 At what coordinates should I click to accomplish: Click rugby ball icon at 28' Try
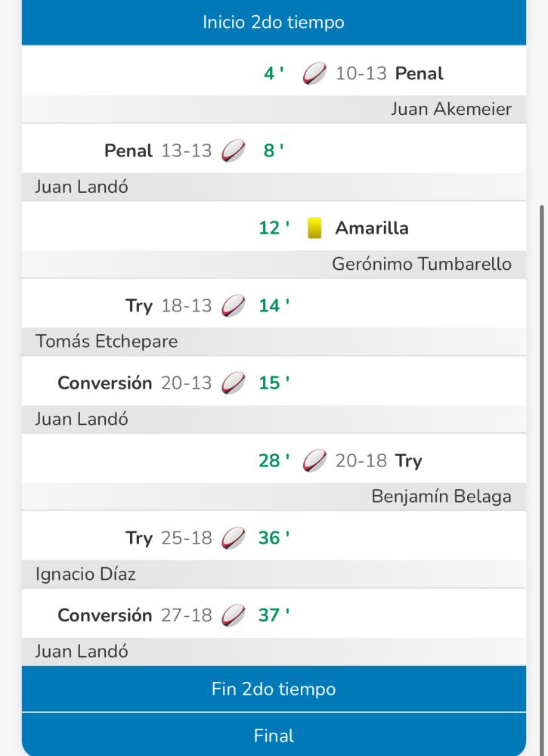(x=314, y=461)
